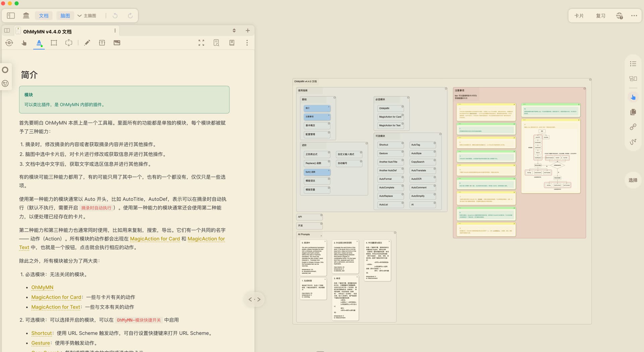The image size is (644, 352).
Task: Open the top-right more options menu
Action: click(x=634, y=16)
